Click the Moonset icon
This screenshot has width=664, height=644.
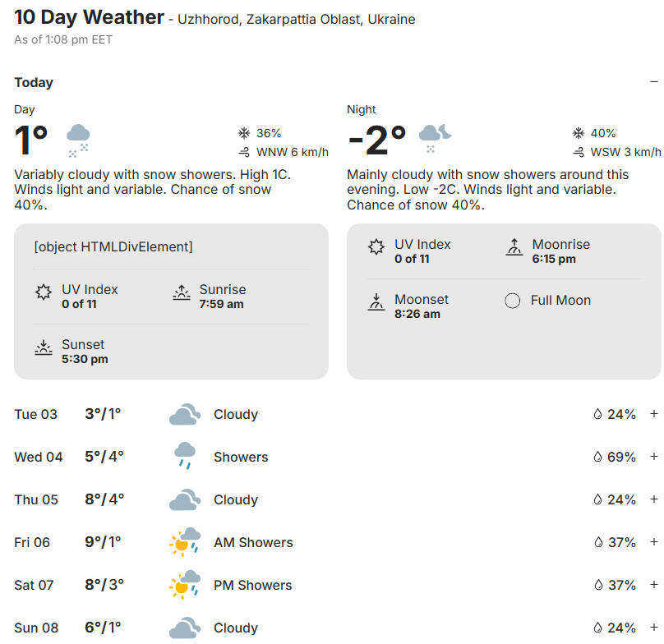coord(376,303)
